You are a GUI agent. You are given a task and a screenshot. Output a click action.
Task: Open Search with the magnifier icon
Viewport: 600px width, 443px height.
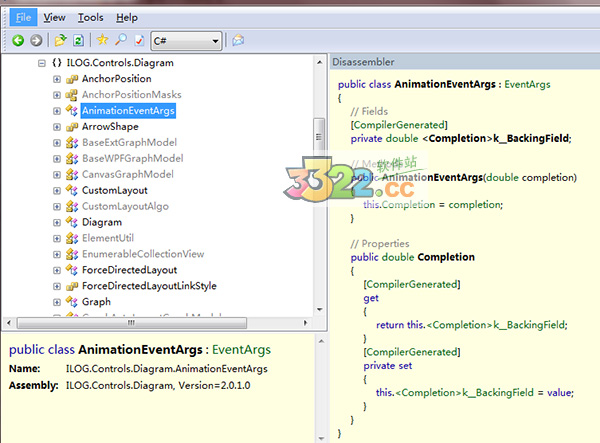[121, 39]
